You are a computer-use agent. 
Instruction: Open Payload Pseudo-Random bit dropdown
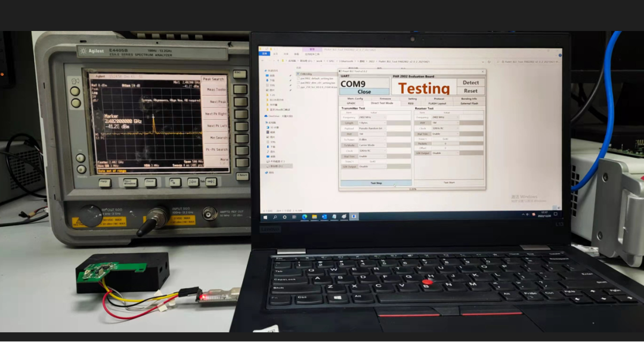[373, 129]
